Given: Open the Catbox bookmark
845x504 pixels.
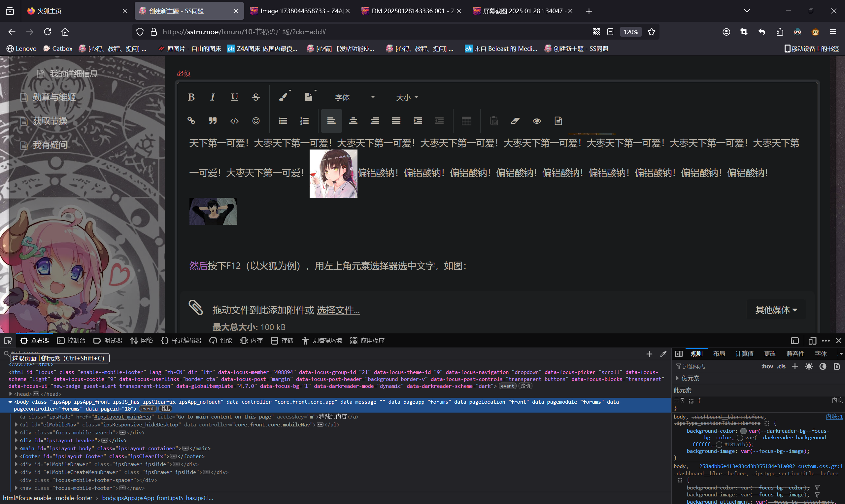Looking at the screenshot, I should [x=58, y=49].
